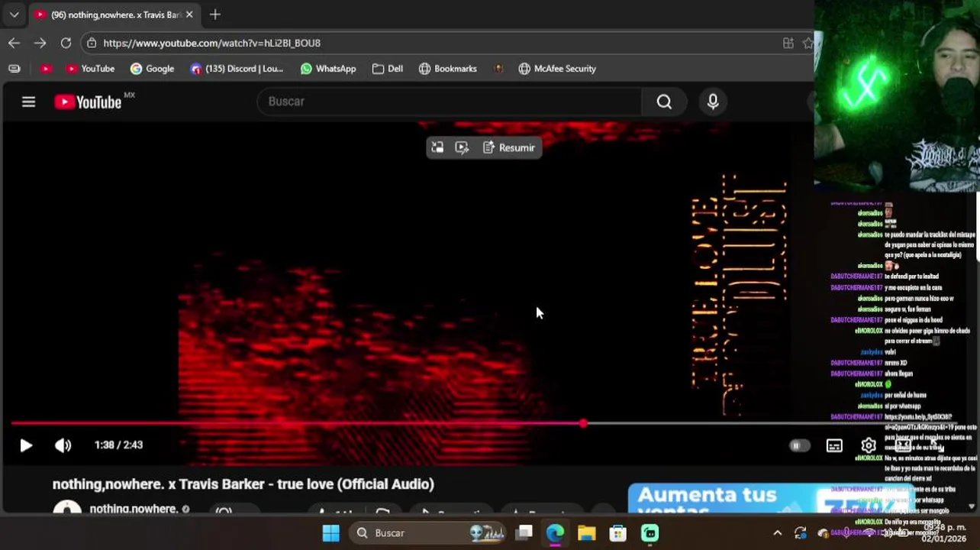Click the address bar URL

tap(212, 43)
